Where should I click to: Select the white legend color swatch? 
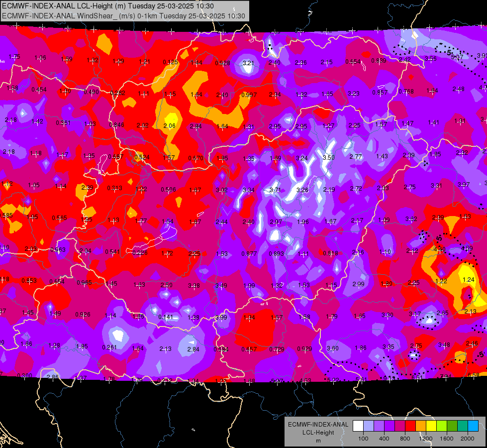pos(358,426)
